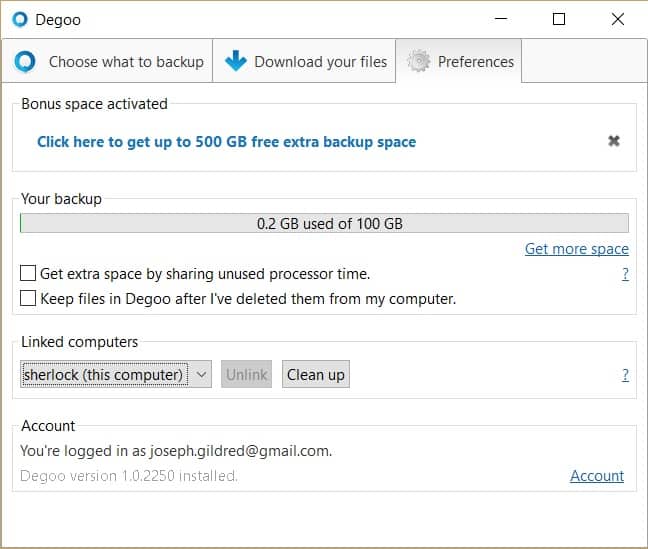The image size is (648, 549).
Task: Click the 0.2 GB used storage bar
Action: click(x=324, y=223)
